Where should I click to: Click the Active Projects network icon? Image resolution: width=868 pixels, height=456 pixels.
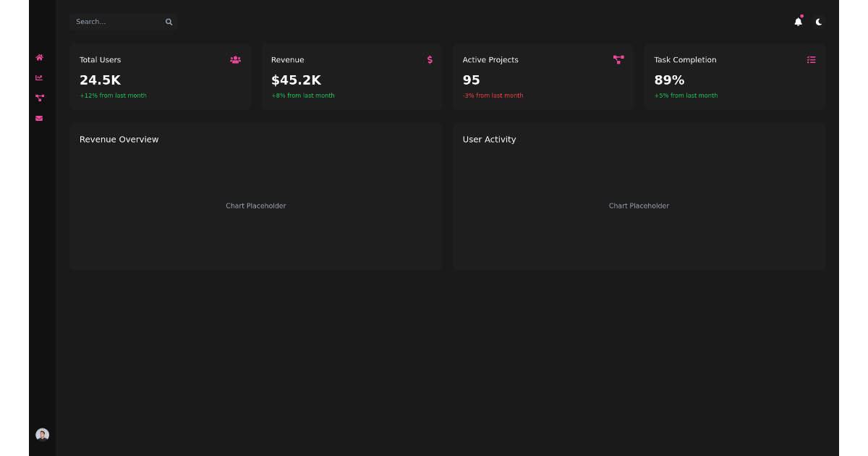coord(618,60)
